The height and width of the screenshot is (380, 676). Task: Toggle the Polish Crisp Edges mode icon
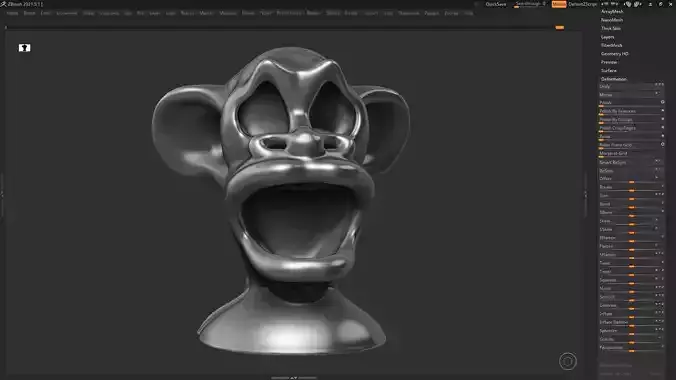pos(663,128)
